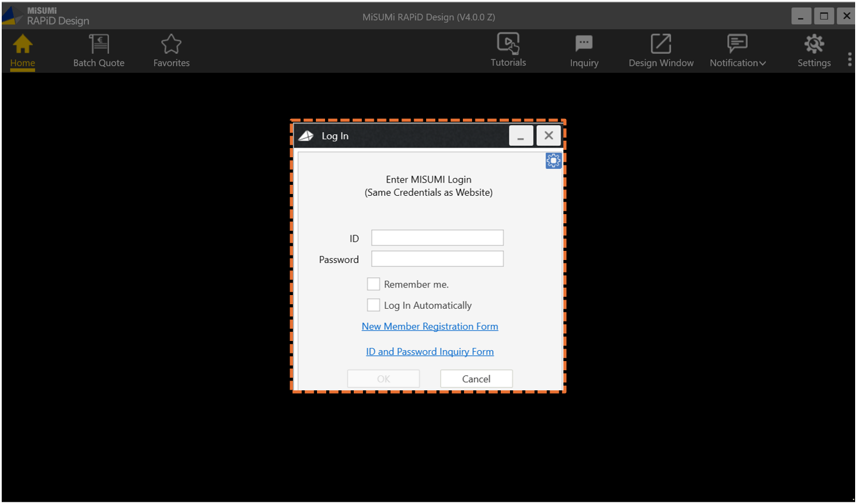The width and height of the screenshot is (858, 504).
Task: Focus the ID input field
Action: [437, 238]
